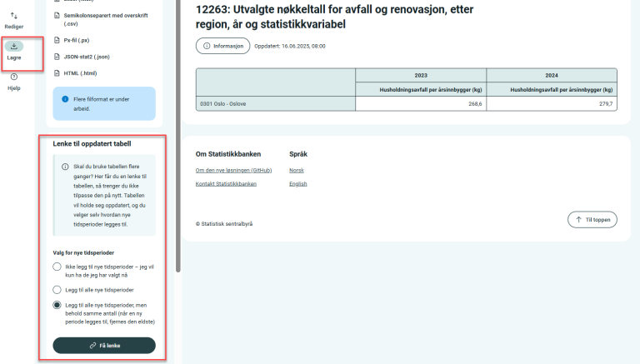Screen dimensions: 640x364
Task: Switch language to English
Action: pyautogui.click(x=298, y=184)
